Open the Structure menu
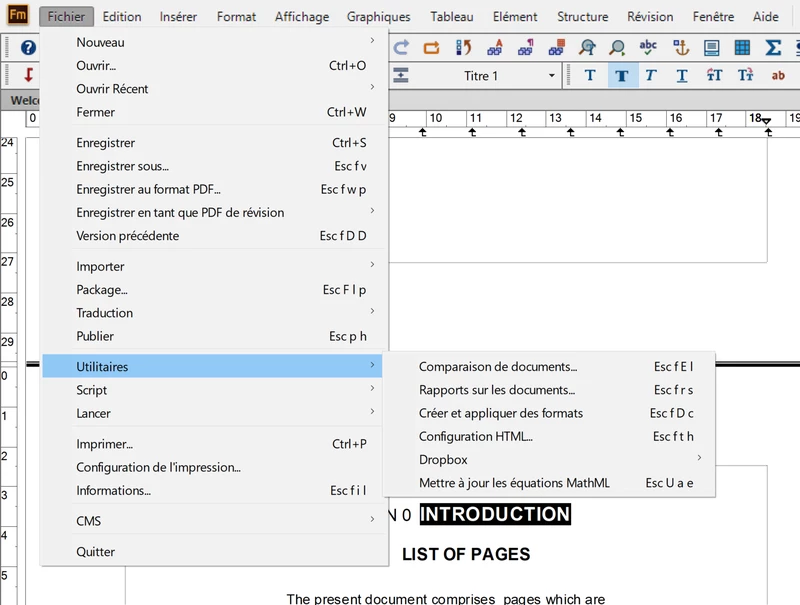The height and width of the screenshot is (605, 800). tap(583, 17)
